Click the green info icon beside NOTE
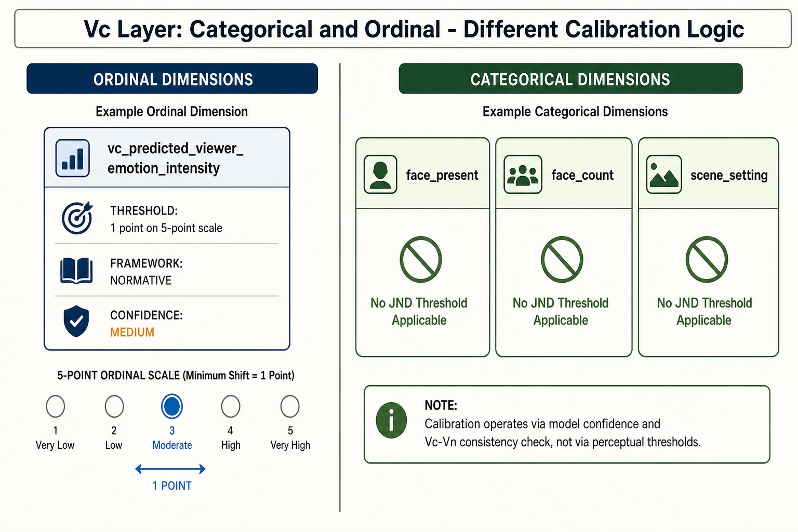 (x=391, y=420)
